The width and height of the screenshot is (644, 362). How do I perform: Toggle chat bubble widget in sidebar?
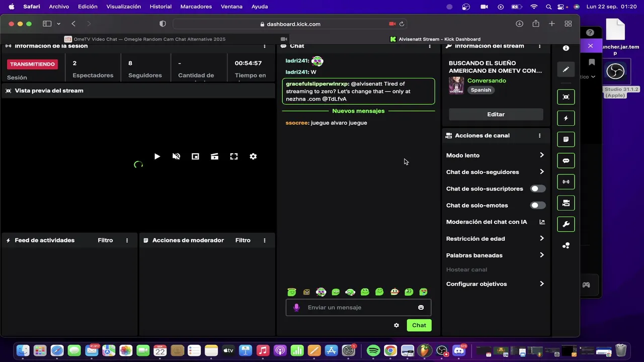[x=566, y=161]
